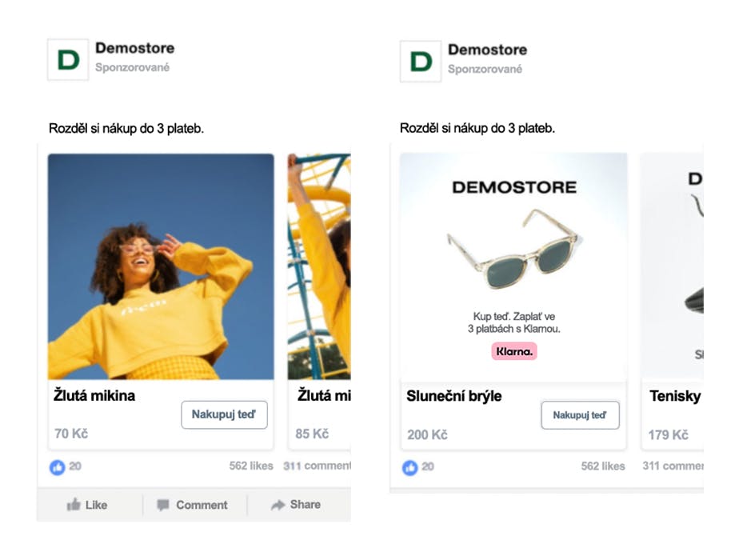Click the 562 likes count in left ad
Viewport: 747px width, 560px height.
[251, 466]
